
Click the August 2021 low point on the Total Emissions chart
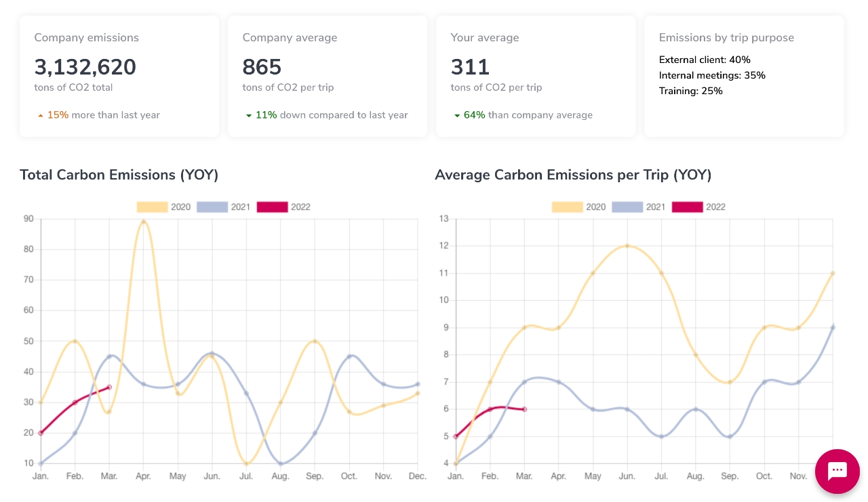tap(281, 463)
